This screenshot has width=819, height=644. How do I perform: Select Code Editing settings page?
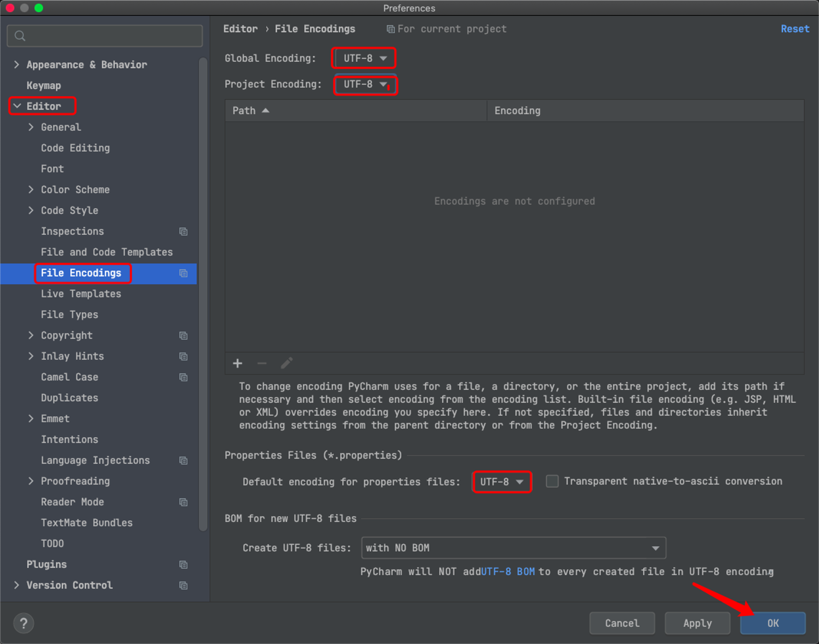75,148
